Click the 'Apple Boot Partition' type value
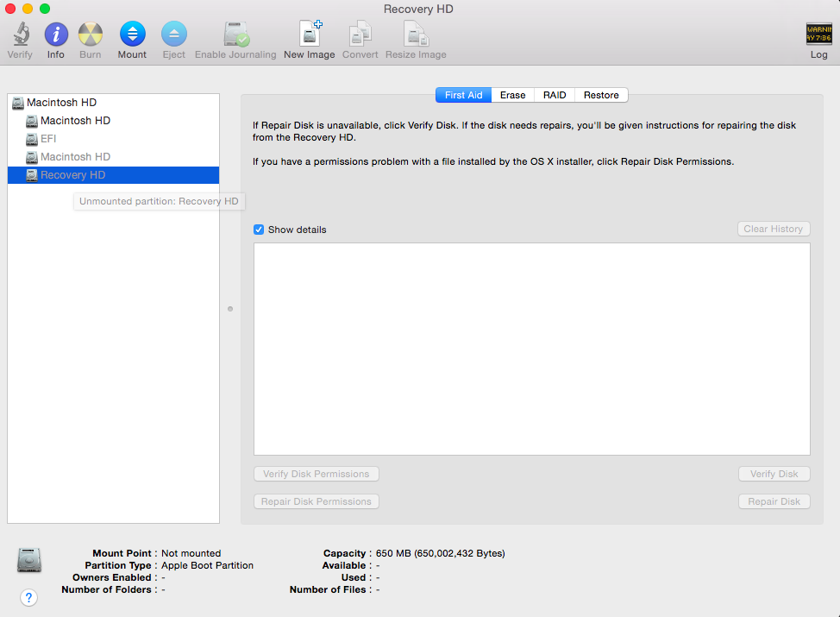 coord(207,565)
